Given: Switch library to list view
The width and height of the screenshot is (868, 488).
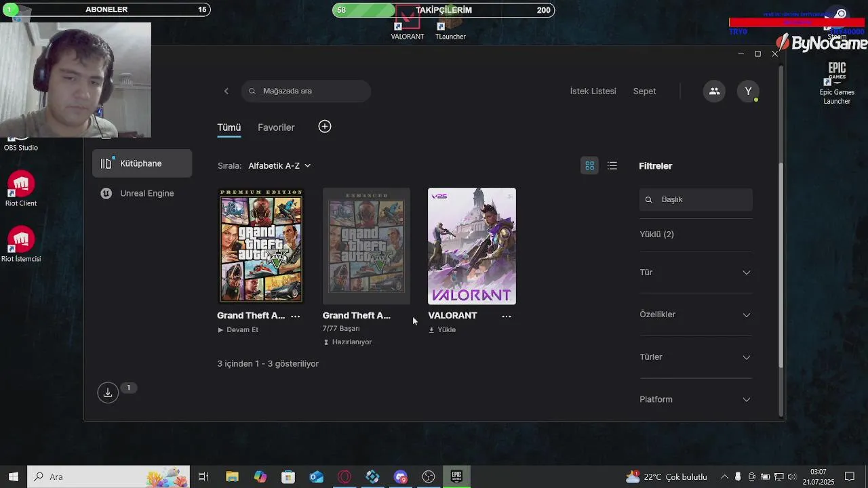Looking at the screenshot, I should pos(612,165).
